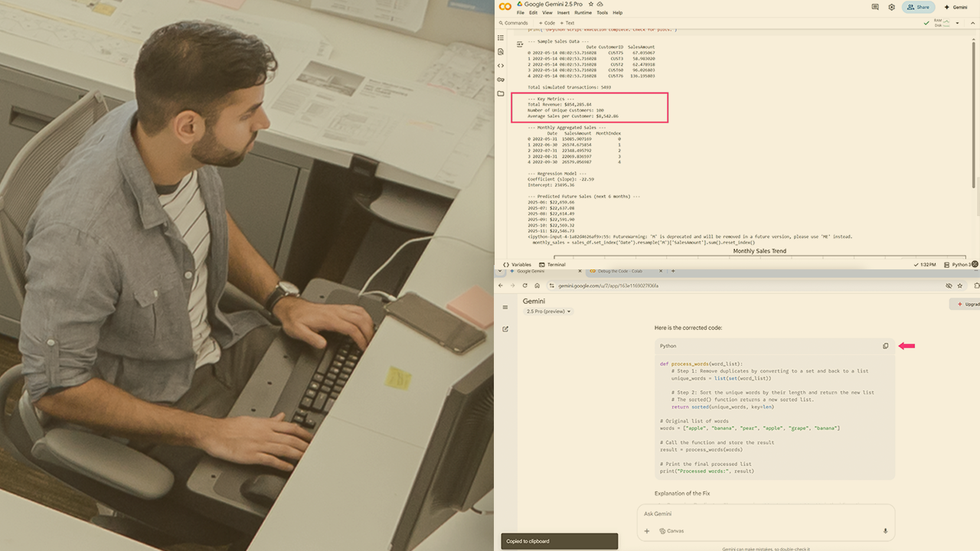Add a new Code cell
The width and height of the screenshot is (980, 551).
pyautogui.click(x=547, y=23)
